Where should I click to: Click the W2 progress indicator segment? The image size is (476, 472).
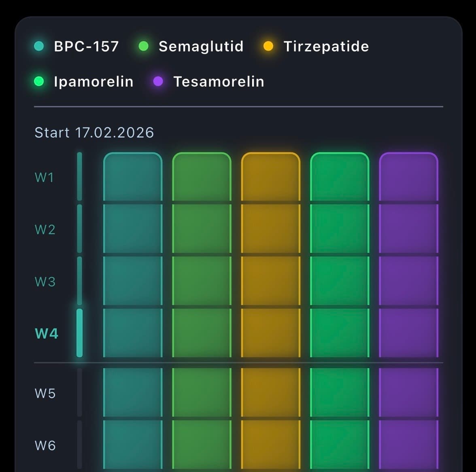(x=79, y=229)
